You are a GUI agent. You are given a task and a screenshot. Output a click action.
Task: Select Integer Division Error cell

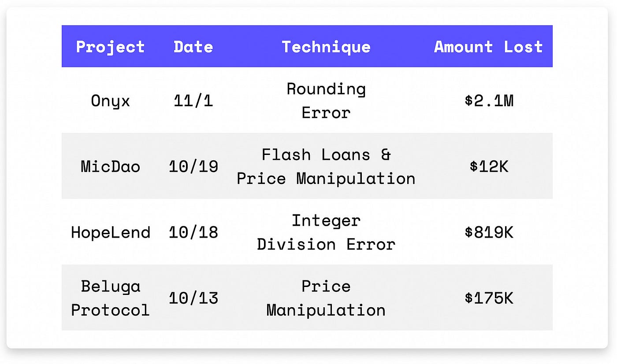pos(326,232)
